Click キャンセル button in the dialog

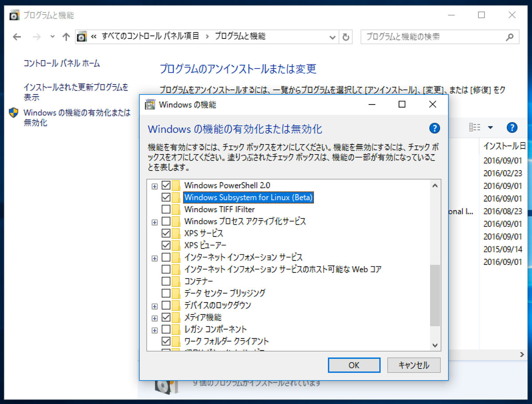click(x=414, y=365)
